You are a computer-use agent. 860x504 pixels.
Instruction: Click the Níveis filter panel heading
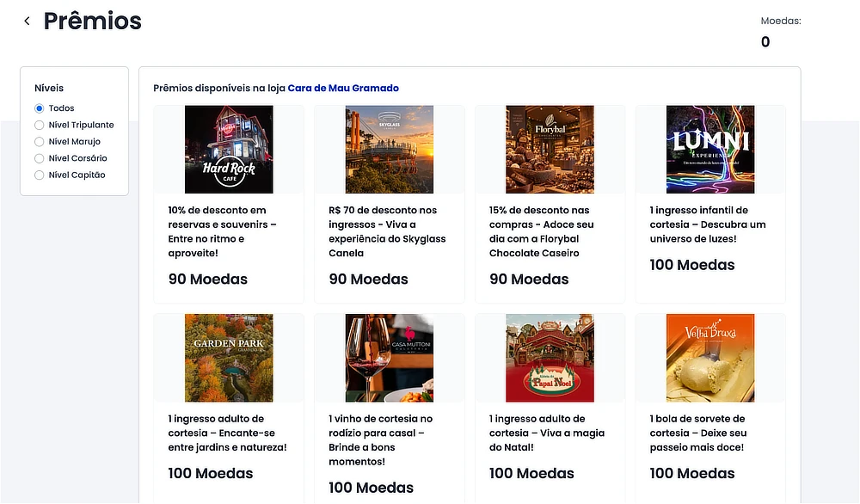49,89
